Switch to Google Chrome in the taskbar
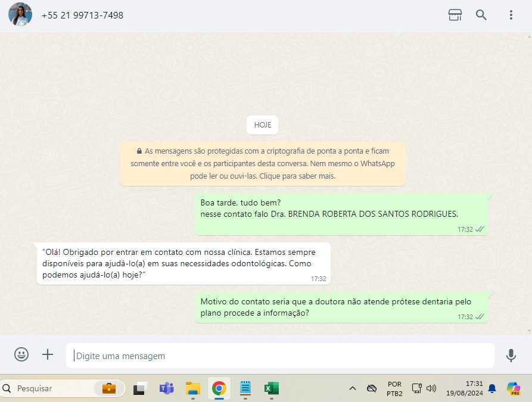 click(x=219, y=389)
